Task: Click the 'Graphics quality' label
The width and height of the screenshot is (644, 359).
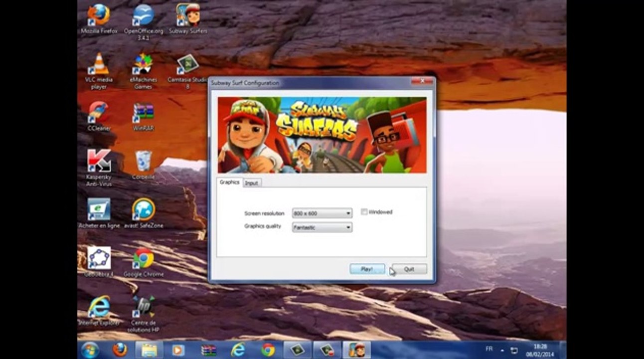Action: (x=263, y=226)
